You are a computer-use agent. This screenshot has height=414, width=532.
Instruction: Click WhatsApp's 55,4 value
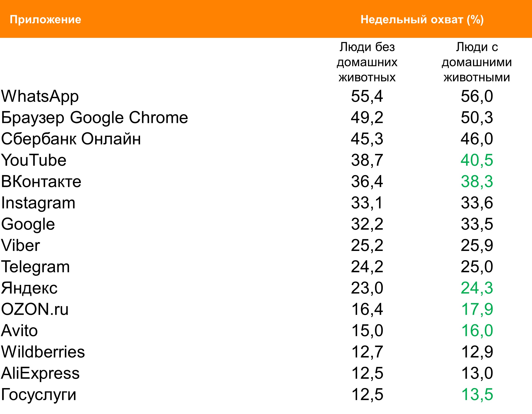coord(367,96)
